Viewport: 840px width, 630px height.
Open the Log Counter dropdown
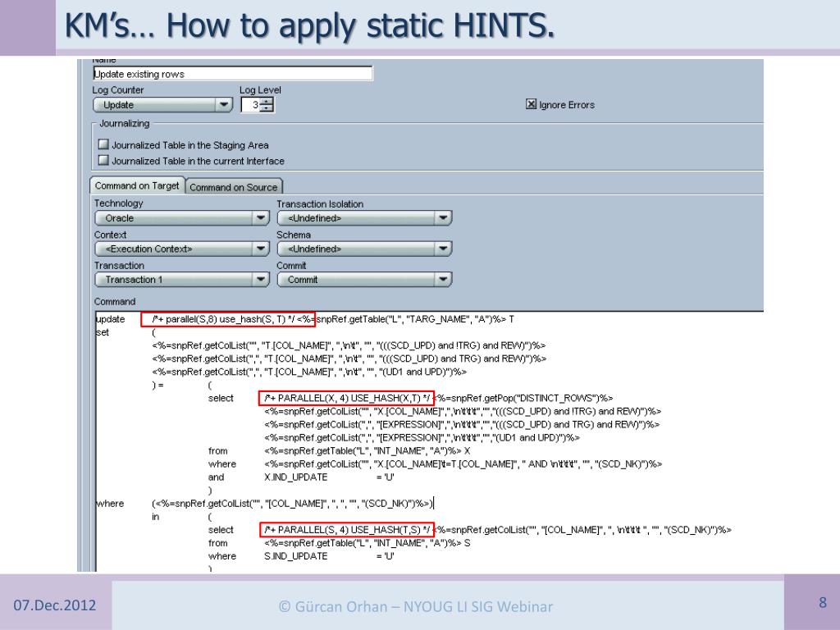(223, 105)
